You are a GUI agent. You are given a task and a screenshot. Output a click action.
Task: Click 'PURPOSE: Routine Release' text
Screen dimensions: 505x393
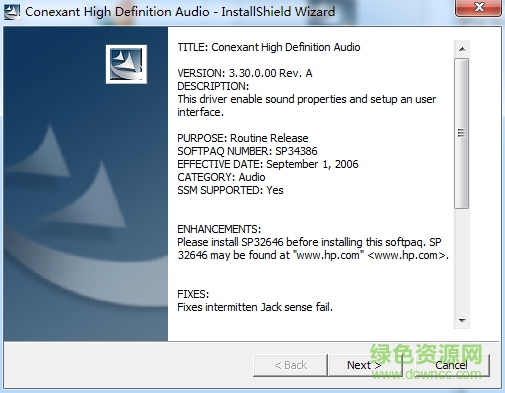point(243,138)
